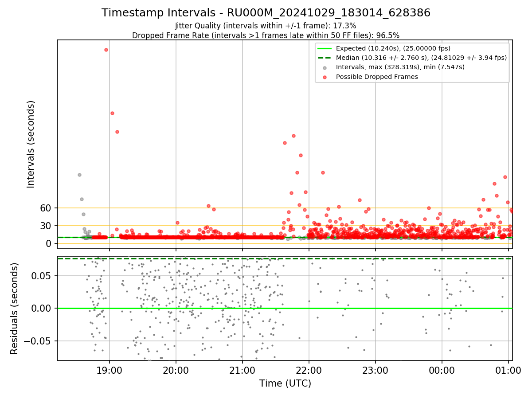Image resolution: width=532 pixels, height=399 pixels.
Task: Click the 60 tick on the intervals axis
Action: coord(46,208)
